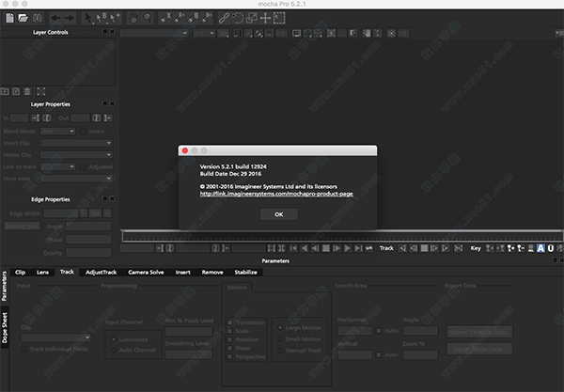This screenshot has height=392, width=564.
Task: Select the Zoom magnifier tool
Action: (148, 18)
